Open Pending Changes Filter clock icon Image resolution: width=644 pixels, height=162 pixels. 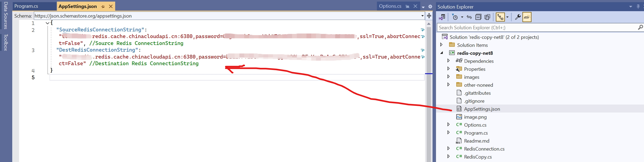455,17
